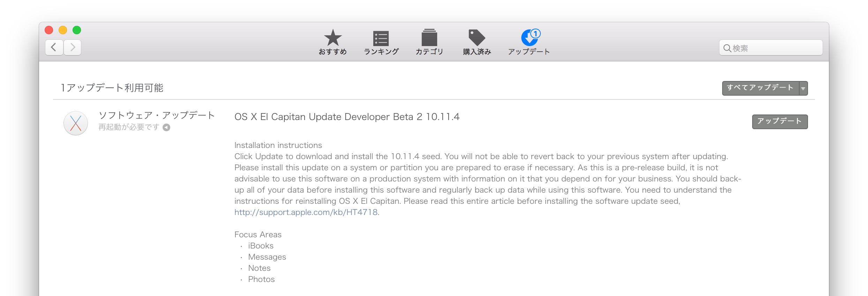Click the Installation instructions heading
Image resolution: width=868 pixels, height=296 pixels.
point(278,145)
